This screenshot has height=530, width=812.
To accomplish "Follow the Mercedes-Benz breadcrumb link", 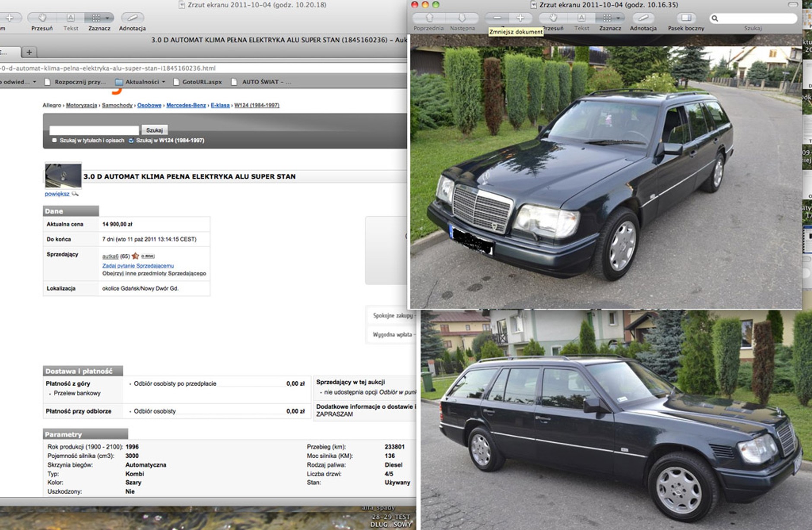I will click(186, 105).
